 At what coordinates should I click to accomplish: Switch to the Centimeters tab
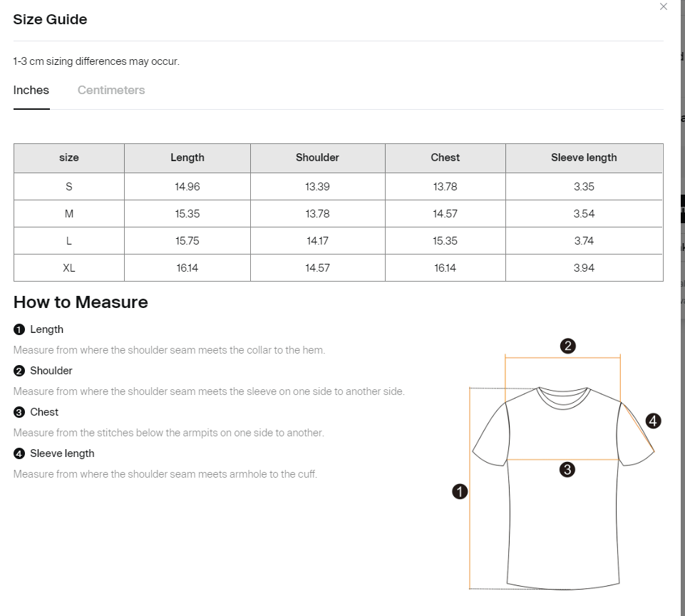[x=111, y=90]
